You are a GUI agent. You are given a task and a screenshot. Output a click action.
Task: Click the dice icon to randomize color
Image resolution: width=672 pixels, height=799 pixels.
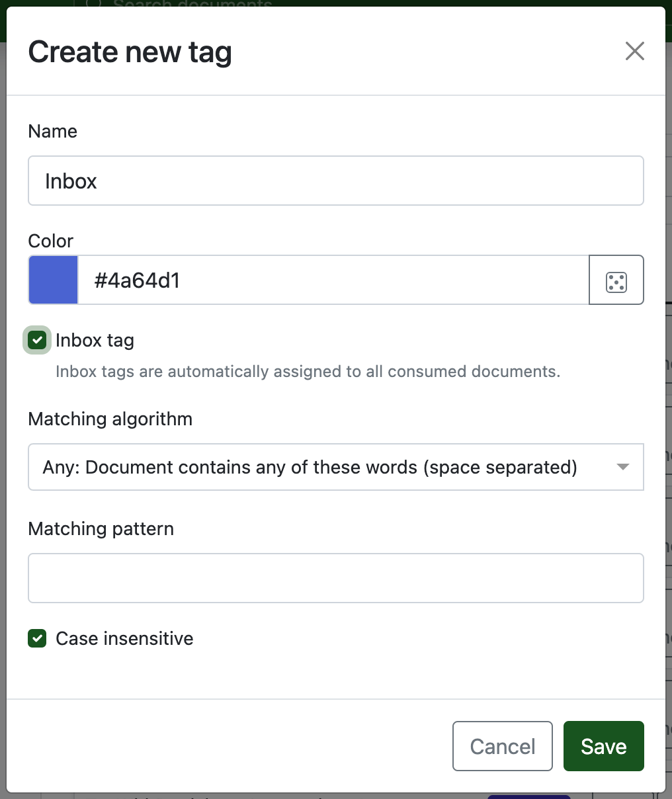click(616, 280)
